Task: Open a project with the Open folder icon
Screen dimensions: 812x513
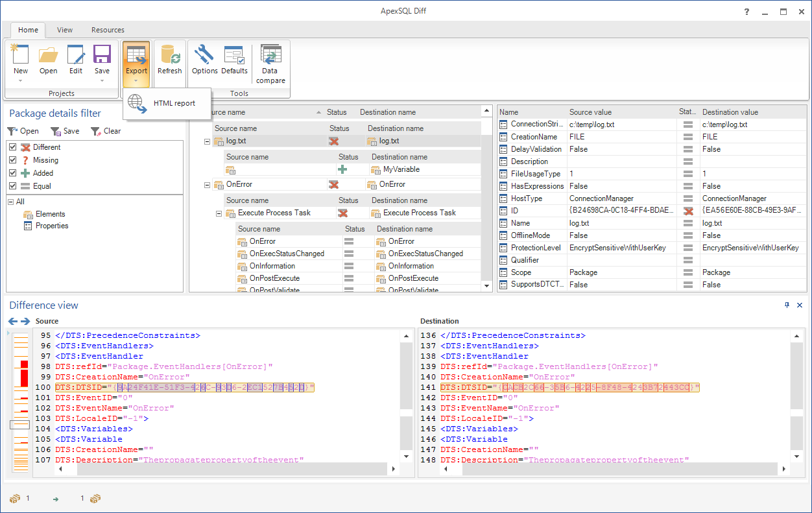Action: coord(48,54)
